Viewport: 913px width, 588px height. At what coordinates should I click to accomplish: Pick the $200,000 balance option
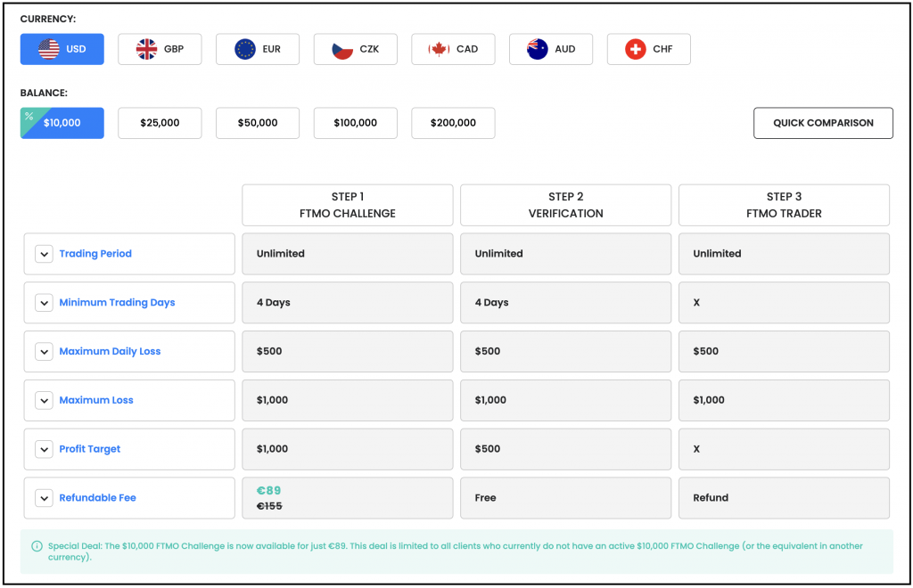pyautogui.click(x=453, y=123)
